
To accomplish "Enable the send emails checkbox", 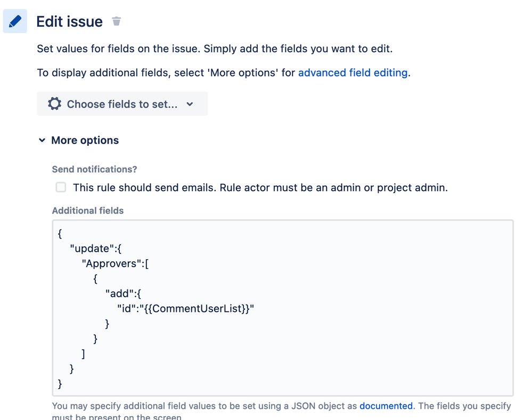I will pos(61,187).
